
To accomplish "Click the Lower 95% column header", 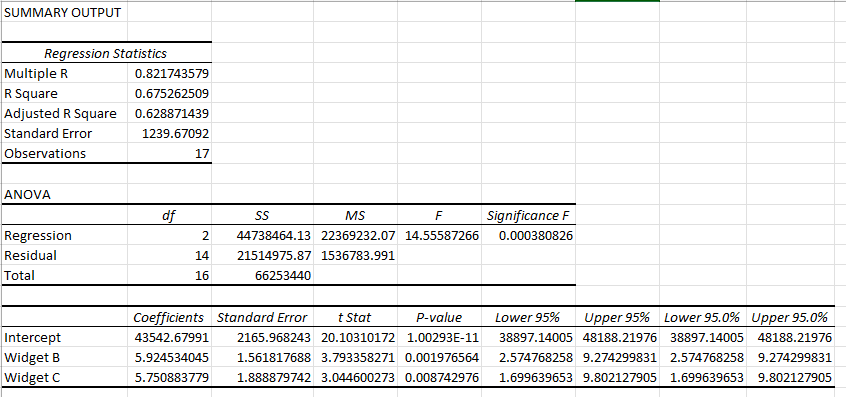I will (x=528, y=317).
